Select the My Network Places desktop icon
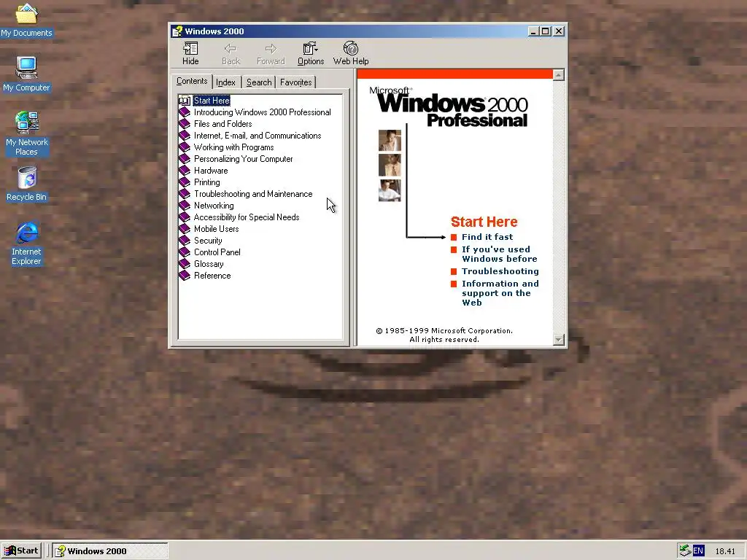The width and height of the screenshot is (747, 560). 27,133
